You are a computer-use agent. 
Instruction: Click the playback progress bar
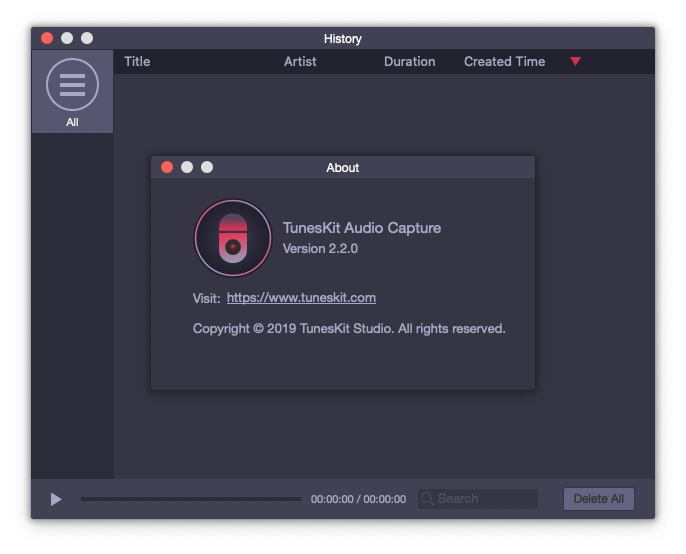[x=191, y=499]
